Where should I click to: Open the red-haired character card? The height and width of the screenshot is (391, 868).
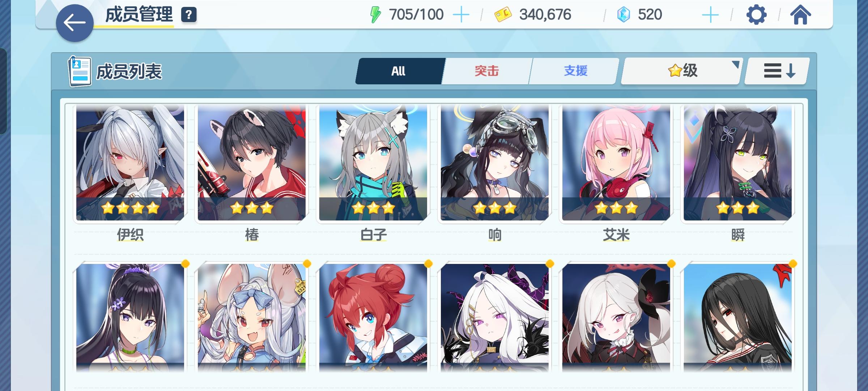(x=373, y=317)
